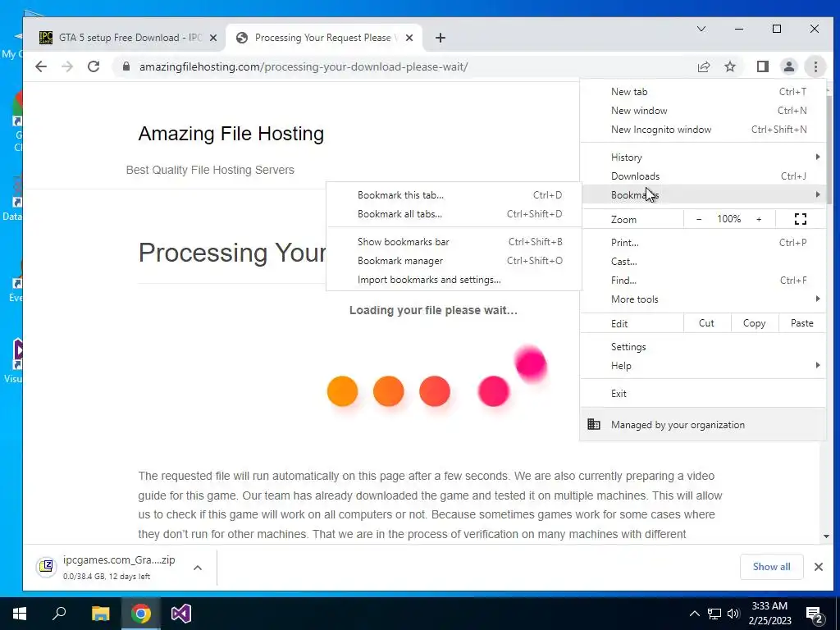840x630 pixels.
Task: Select Print... menu item
Action: point(703,242)
